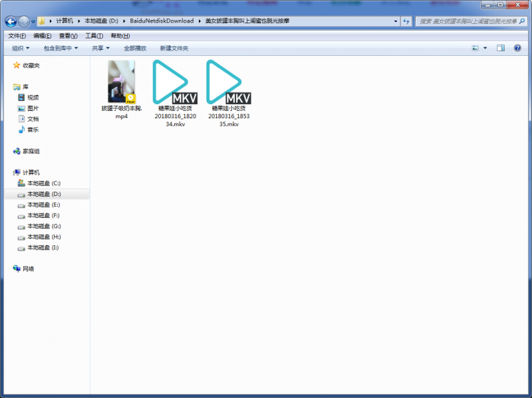The width and height of the screenshot is (532, 398).
Task: Open the 共享 dropdown in toolbar
Action: point(101,49)
